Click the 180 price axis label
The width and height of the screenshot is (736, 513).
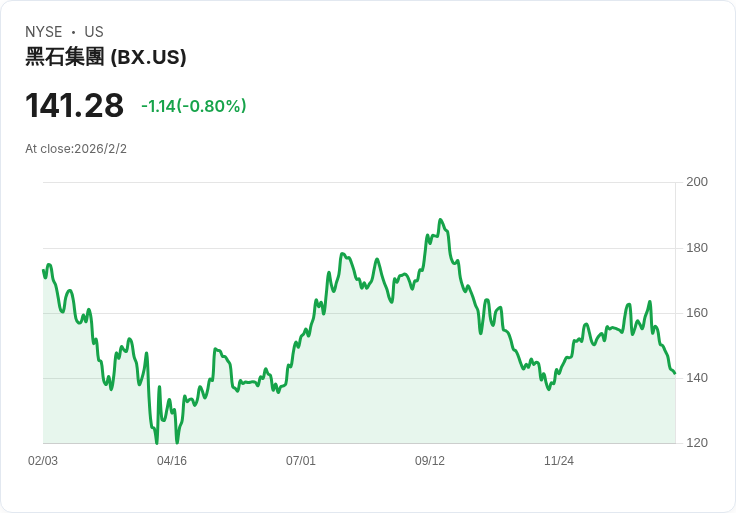[x=697, y=248]
